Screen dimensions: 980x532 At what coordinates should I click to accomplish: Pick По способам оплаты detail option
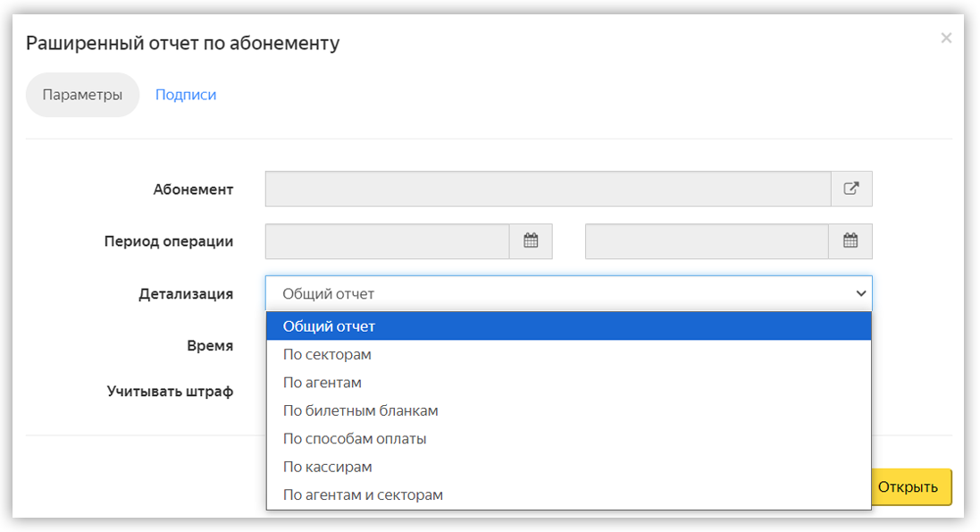[x=569, y=439]
